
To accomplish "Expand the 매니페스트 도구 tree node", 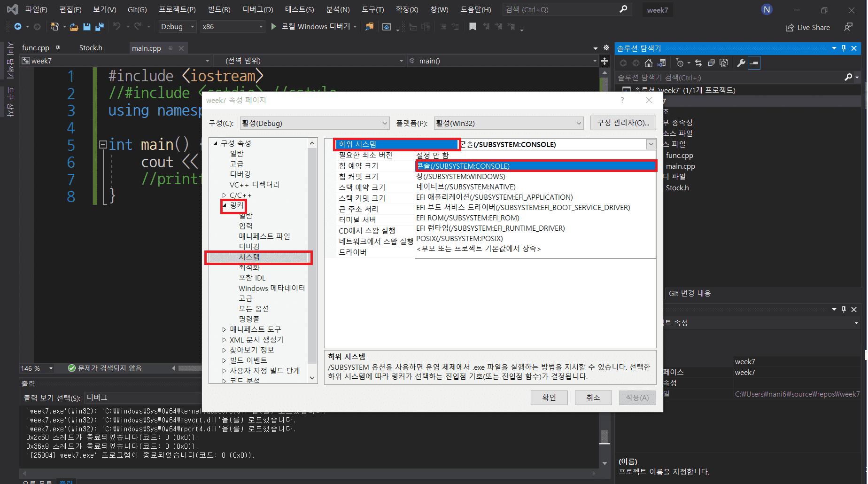I will point(225,329).
